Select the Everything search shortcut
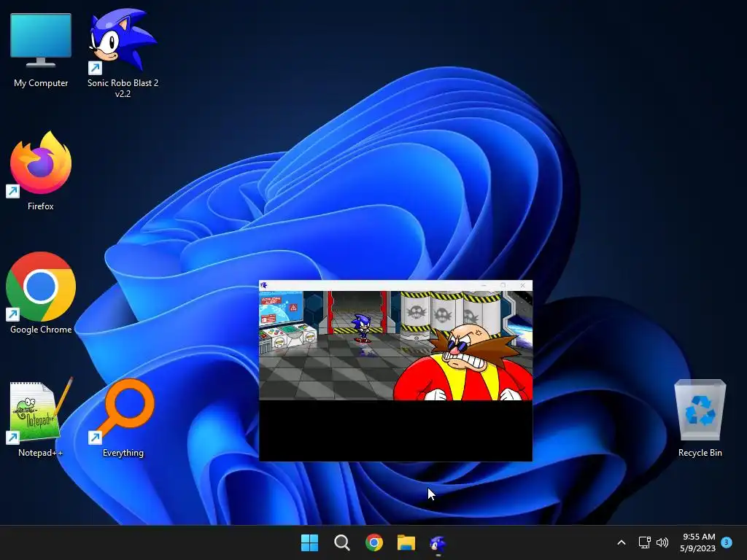 tap(123, 418)
